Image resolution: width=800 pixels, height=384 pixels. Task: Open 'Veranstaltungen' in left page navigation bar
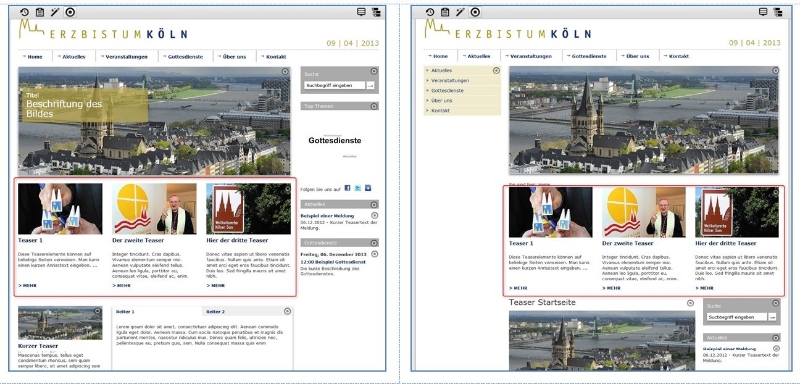[127, 57]
